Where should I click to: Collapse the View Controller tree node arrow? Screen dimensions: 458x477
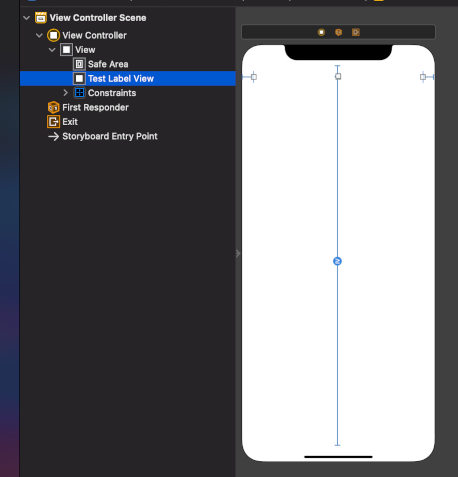(x=39, y=35)
